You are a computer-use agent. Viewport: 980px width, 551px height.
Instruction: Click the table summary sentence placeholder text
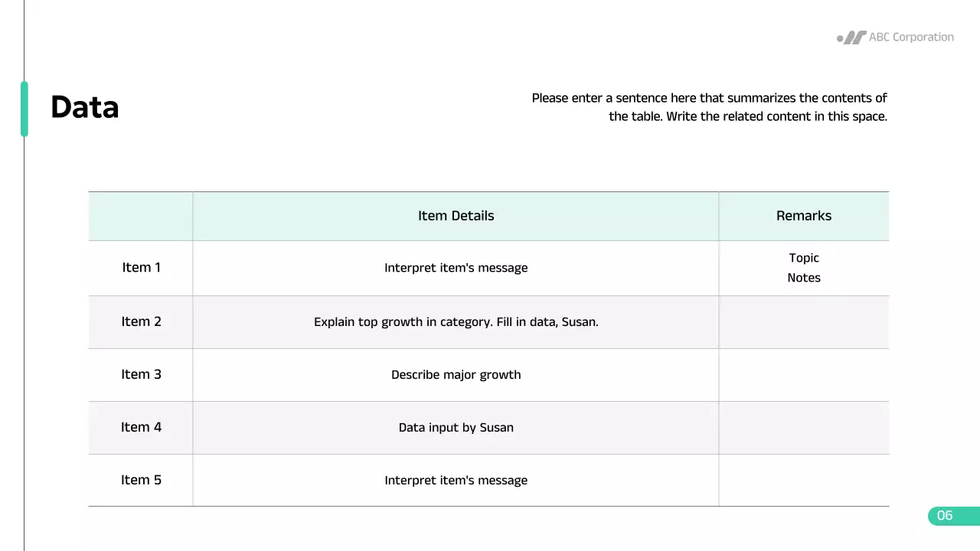tap(709, 107)
